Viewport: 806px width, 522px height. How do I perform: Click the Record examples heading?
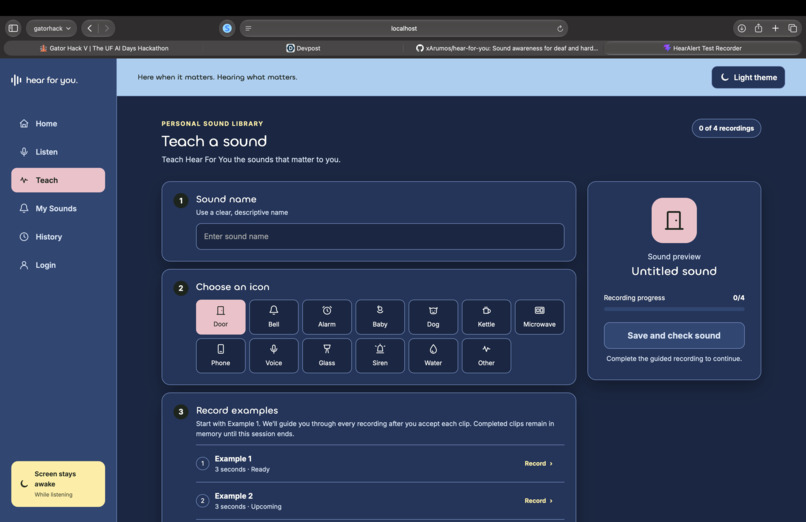(237, 411)
